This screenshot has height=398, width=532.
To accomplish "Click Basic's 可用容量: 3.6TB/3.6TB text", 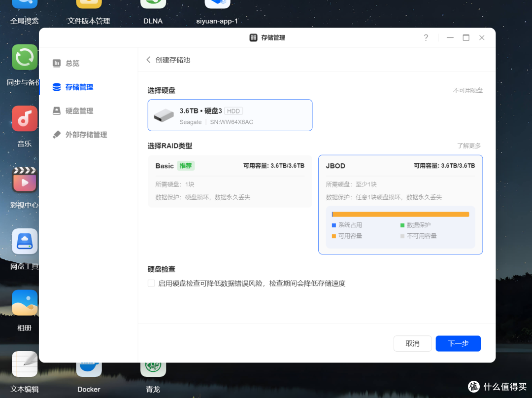I will click(274, 166).
